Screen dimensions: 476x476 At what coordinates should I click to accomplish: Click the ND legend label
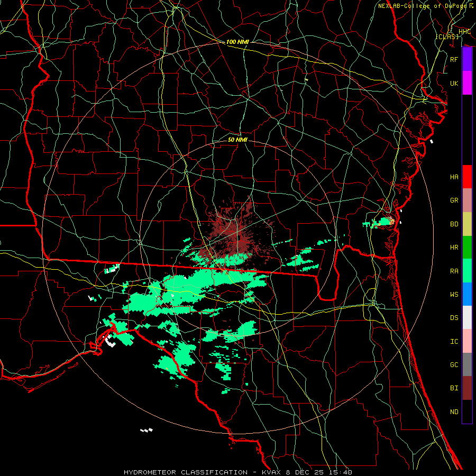click(x=454, y=412)
